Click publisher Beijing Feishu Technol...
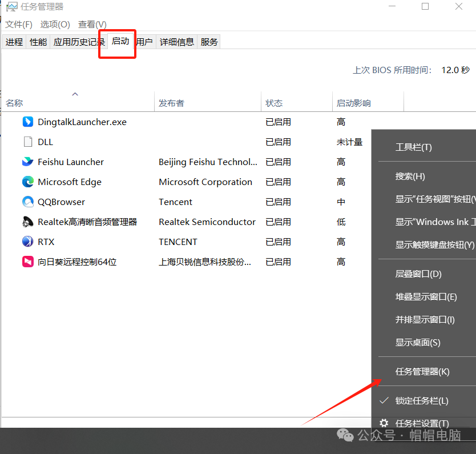Viewport: 476px width, 454px height. pos(208,162)
